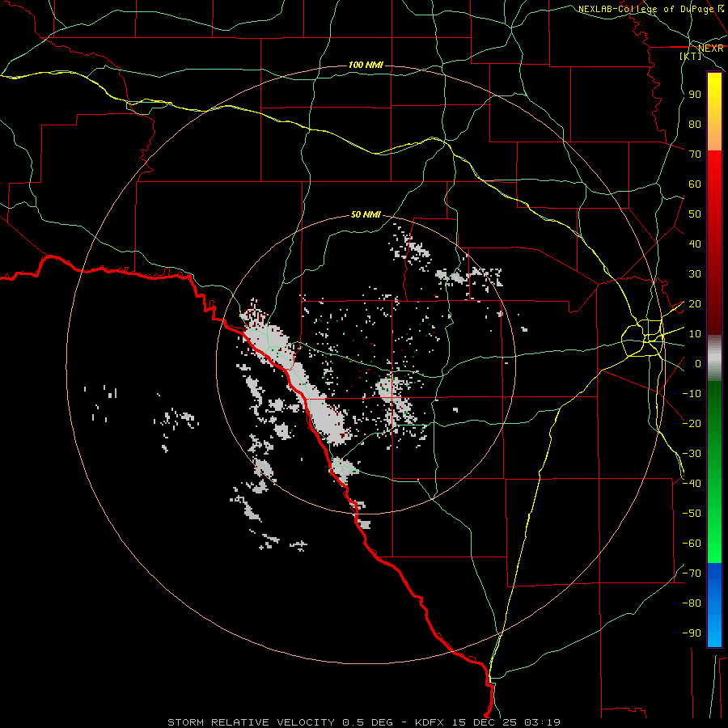Click the NEXLAB-College of DuPage credit text
This screenshot has width=728, height=728.
[x=647, y=9]
